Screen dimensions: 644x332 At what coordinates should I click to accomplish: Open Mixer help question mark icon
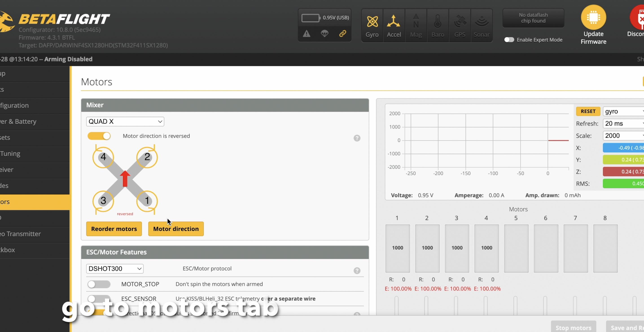point(357,138)
